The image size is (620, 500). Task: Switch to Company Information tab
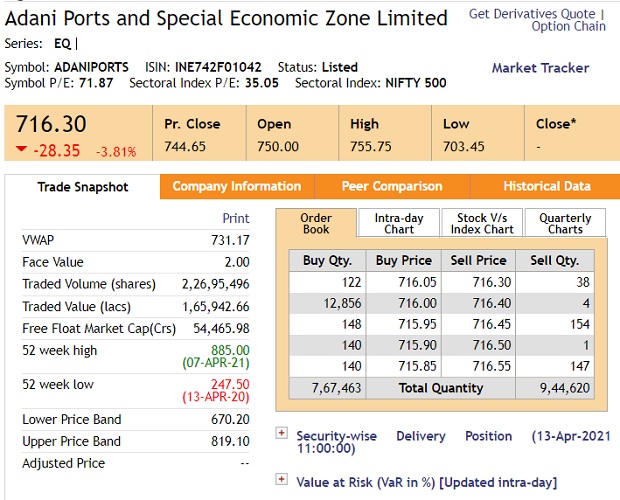click(x=236, y=187)
